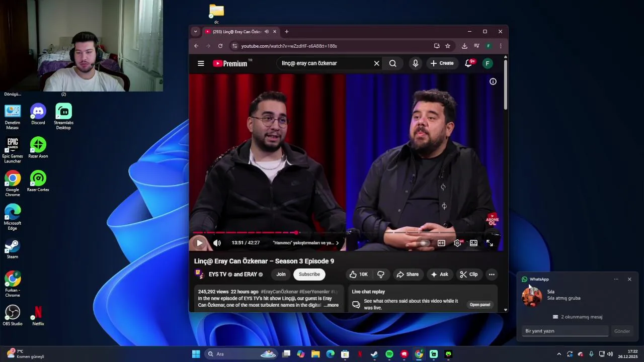The width and height of the screenshot is (644, 362).
Task: Open Chrome media controls icon
Action: coord(476,46)
